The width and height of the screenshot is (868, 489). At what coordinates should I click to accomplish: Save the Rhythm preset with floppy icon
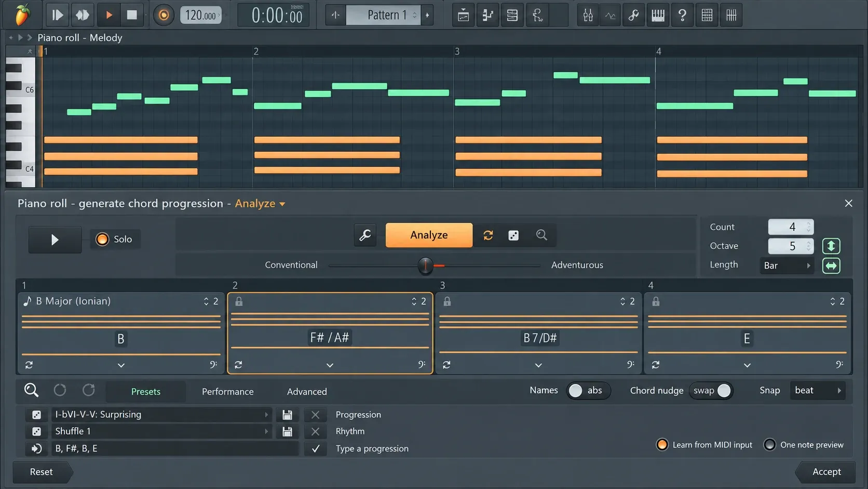tap(287, 431)
